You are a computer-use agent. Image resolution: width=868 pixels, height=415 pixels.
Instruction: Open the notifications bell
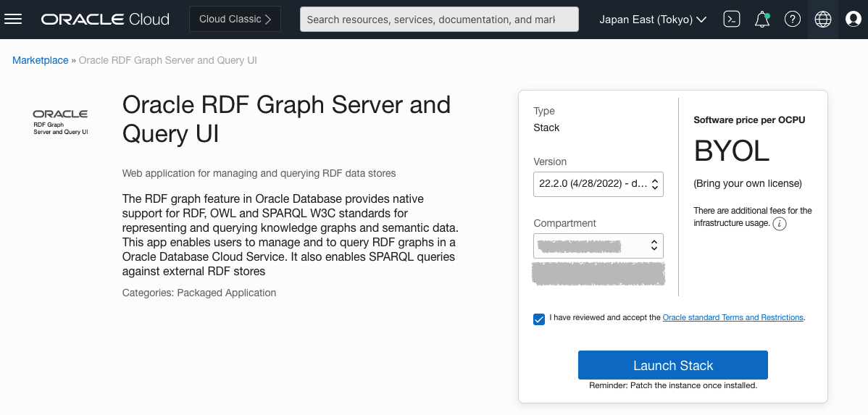point(762,20)
